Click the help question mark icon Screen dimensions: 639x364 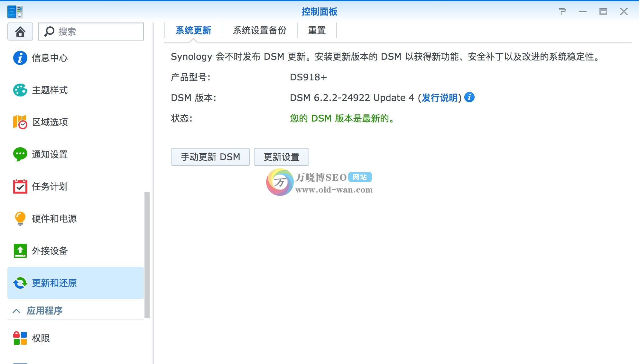tap(562, 12)
